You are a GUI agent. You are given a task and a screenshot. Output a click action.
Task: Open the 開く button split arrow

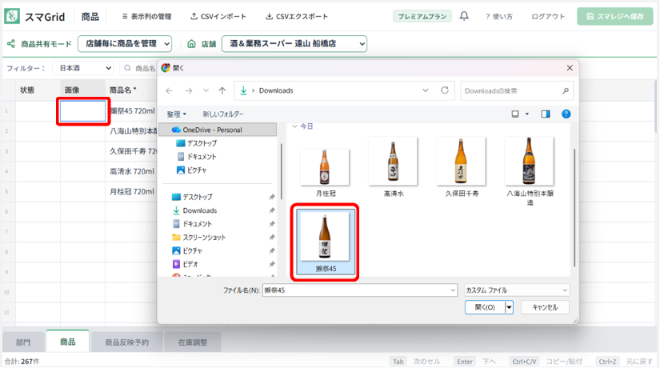(509, 307)
